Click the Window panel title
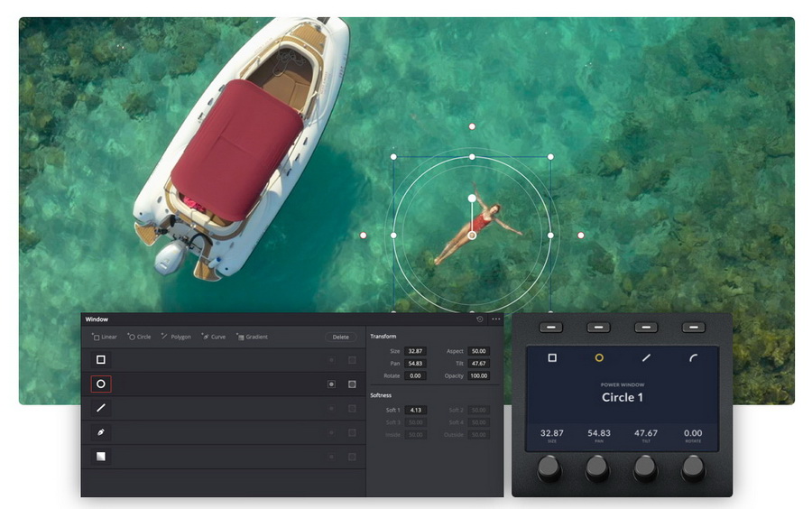The height and width of the screenshot is (509, 812). click(97, 319)
